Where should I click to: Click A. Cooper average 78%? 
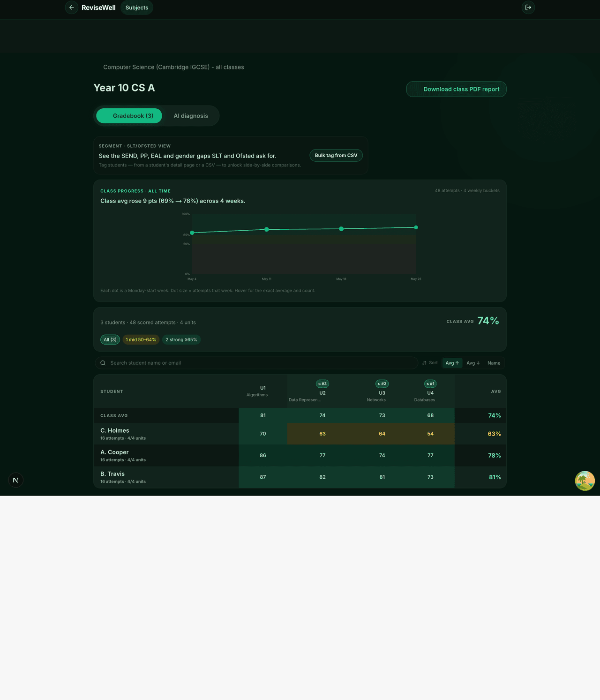(494, 455)
